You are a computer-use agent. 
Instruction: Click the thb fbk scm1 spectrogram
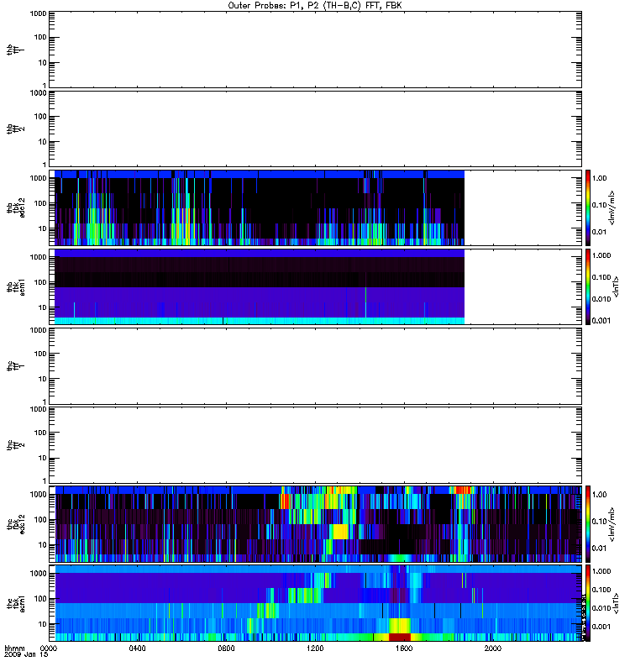[x=260, y=286]
